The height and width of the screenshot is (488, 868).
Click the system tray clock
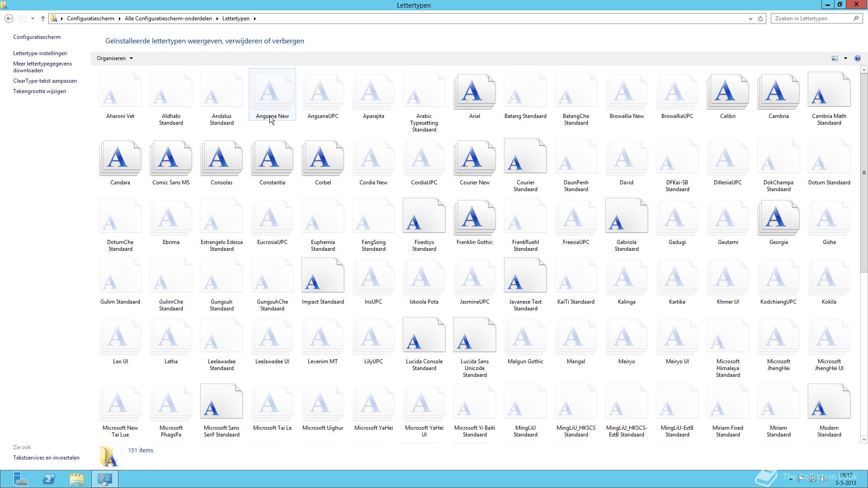coord(845,479)
